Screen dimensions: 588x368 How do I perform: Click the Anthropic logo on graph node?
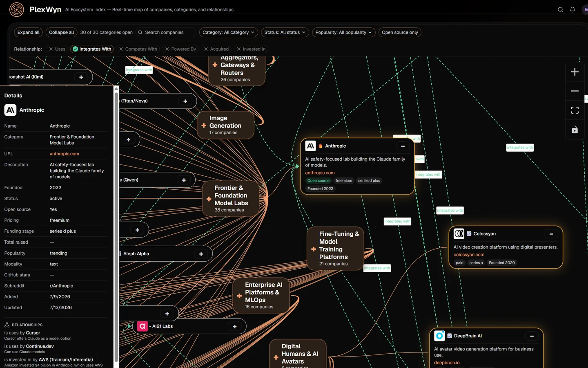coord(310,146)
